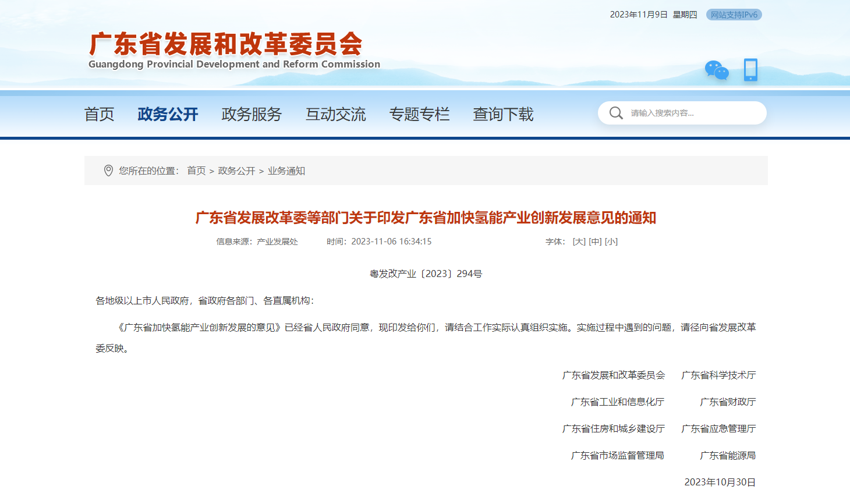Open the 专题专栏 navigation item
The width and height of the screenshot is (850, 504).
[419, 114]
